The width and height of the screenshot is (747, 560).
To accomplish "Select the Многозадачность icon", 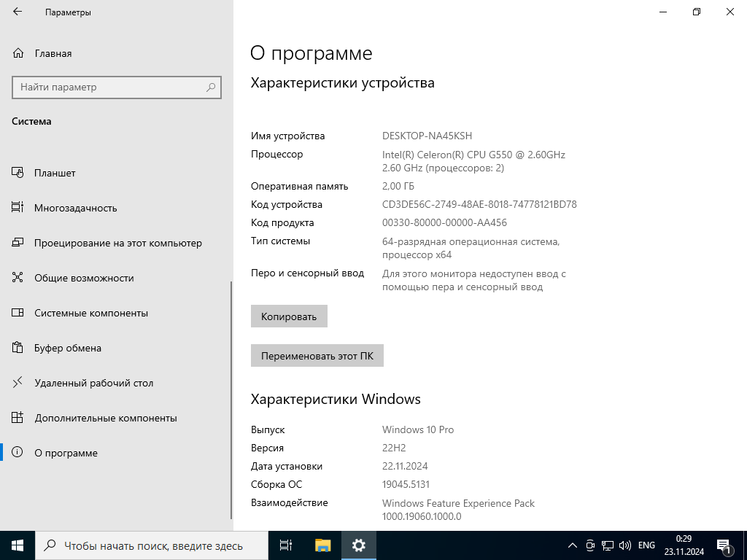I will pyautogui.click(x=18, y=208).
